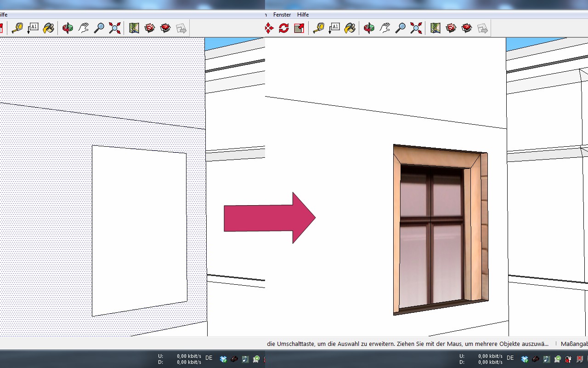588x368 pixels.
Task: Select the Rotate tool with circular red arrows
Action: (284, 28)
